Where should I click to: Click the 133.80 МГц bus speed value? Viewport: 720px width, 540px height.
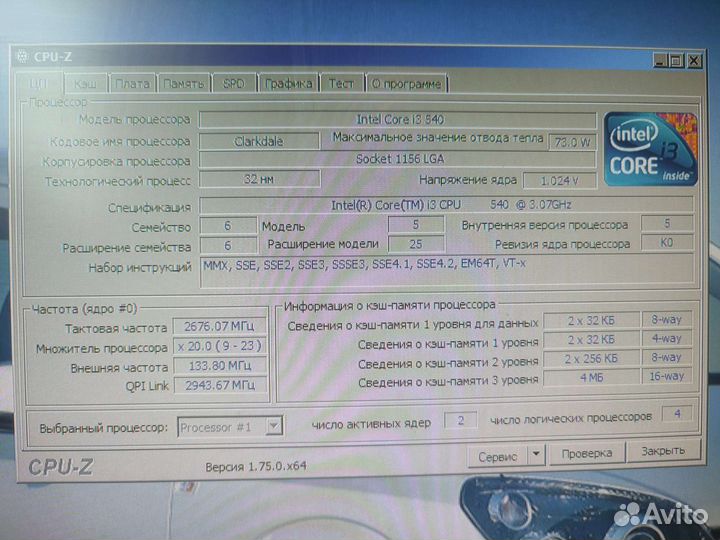[x=220, y=366]
